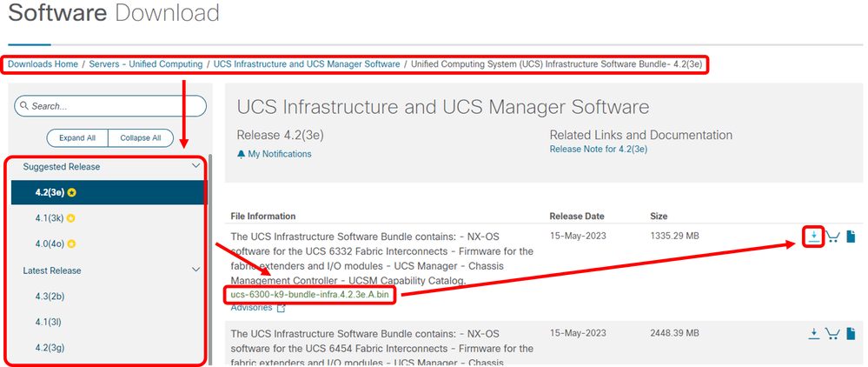Image resolution: width=868 pixels, height=367 pixels.
Task: Focus the release Search field
Action: click(110, 106)
